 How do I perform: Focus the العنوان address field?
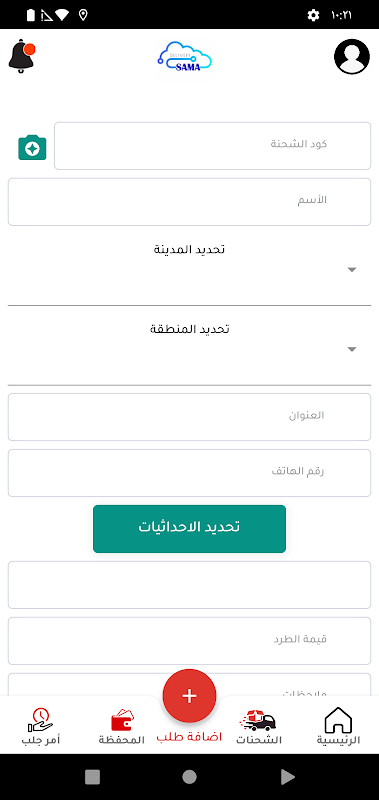coord(189,417)
